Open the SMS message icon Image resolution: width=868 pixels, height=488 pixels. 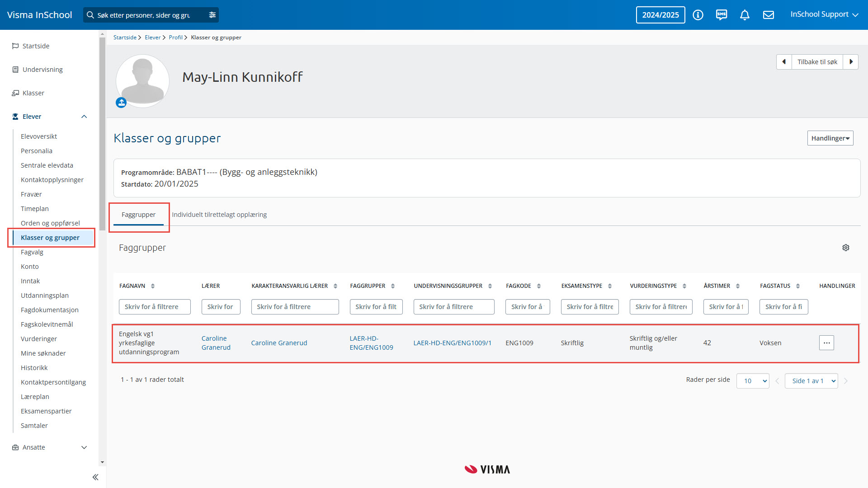721,15
